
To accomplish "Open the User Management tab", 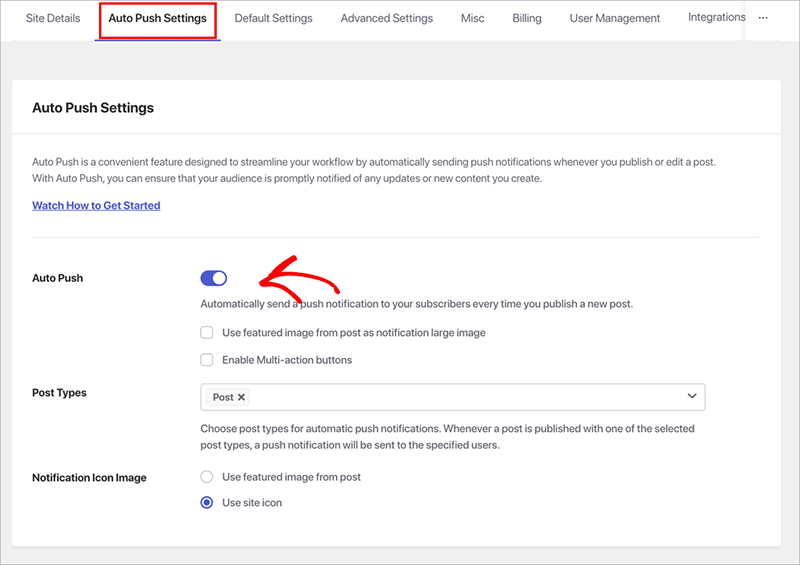I will (614, 18).
